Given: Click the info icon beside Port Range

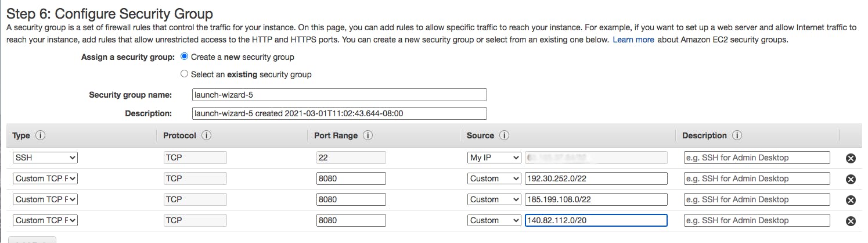Looking at the screenshot, I should (367, 135).
